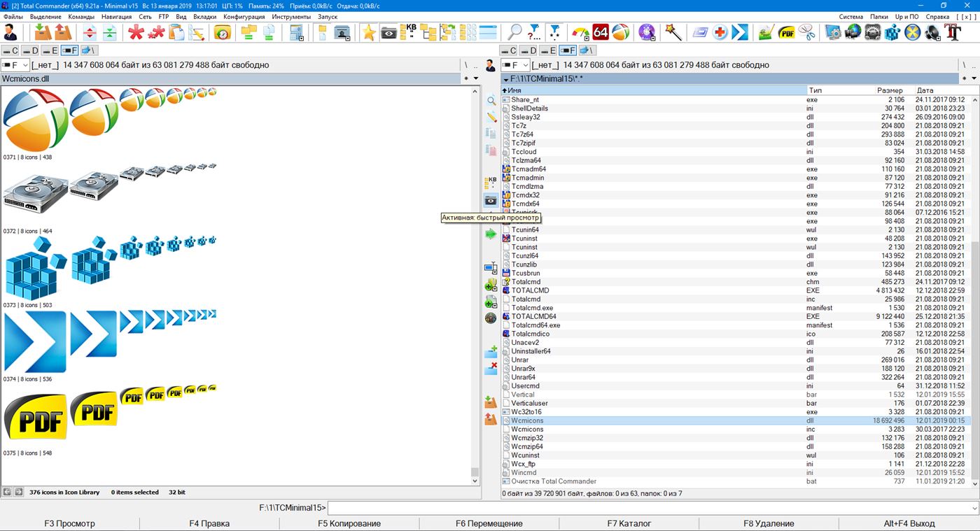980x531 pixels.
Task: Click the magnifying glass search icon in toolbar
Action: (514, 32)
